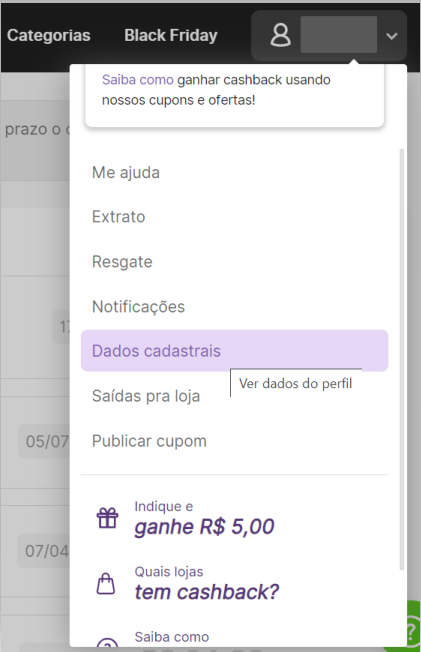Viewport: 421px width, 652px height.
Task: Click the user profile avatar icon
Action: (281, 35)
